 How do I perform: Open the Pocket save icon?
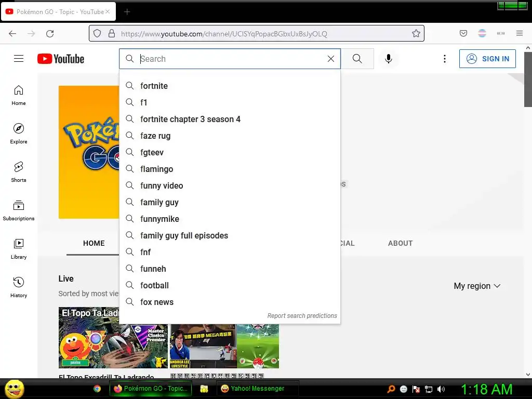[x=463, y=33]
